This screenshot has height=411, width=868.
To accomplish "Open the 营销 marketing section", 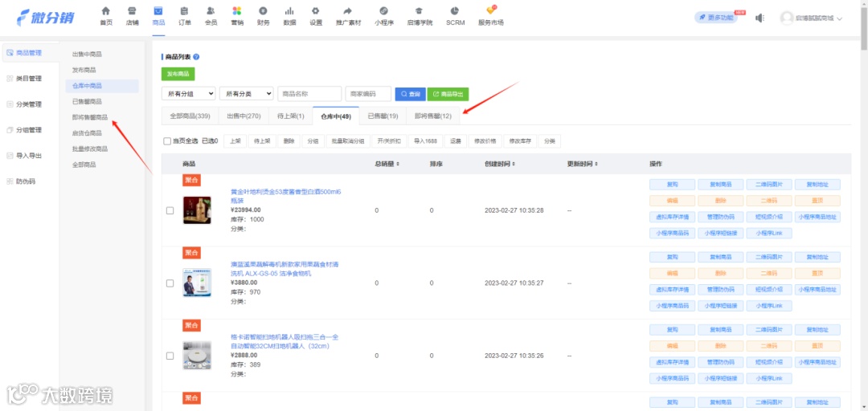I will tap(237, 17).
